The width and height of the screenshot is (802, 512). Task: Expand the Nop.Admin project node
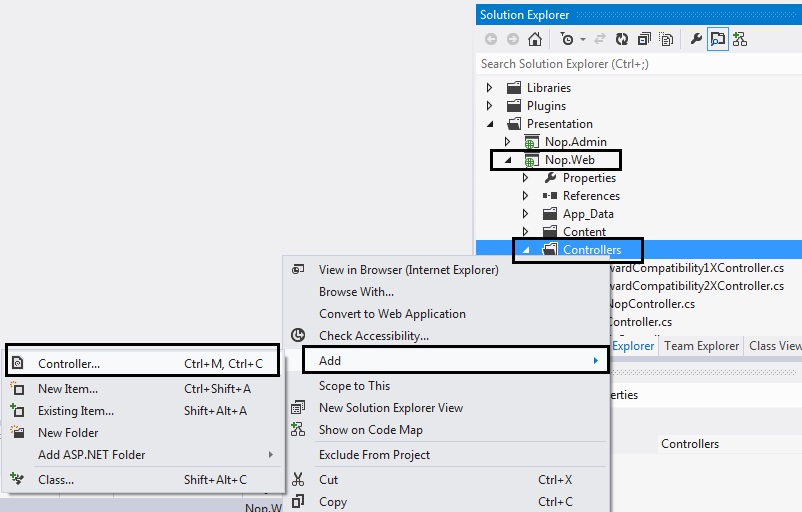click(x=507, y=142)
